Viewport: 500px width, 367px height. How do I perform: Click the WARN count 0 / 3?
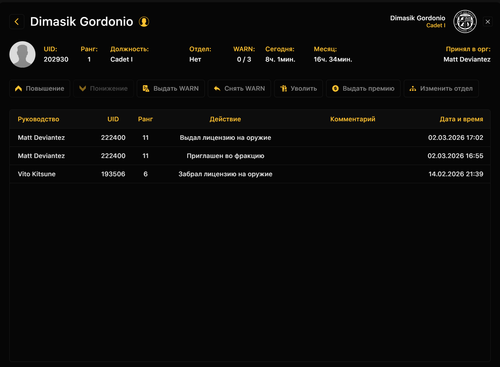click(244, 60)
